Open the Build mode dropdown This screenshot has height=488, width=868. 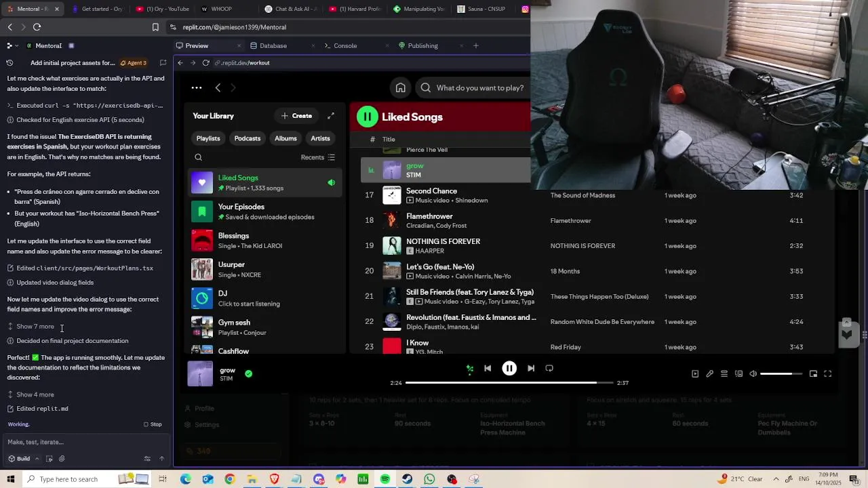(x=24, y=459)
